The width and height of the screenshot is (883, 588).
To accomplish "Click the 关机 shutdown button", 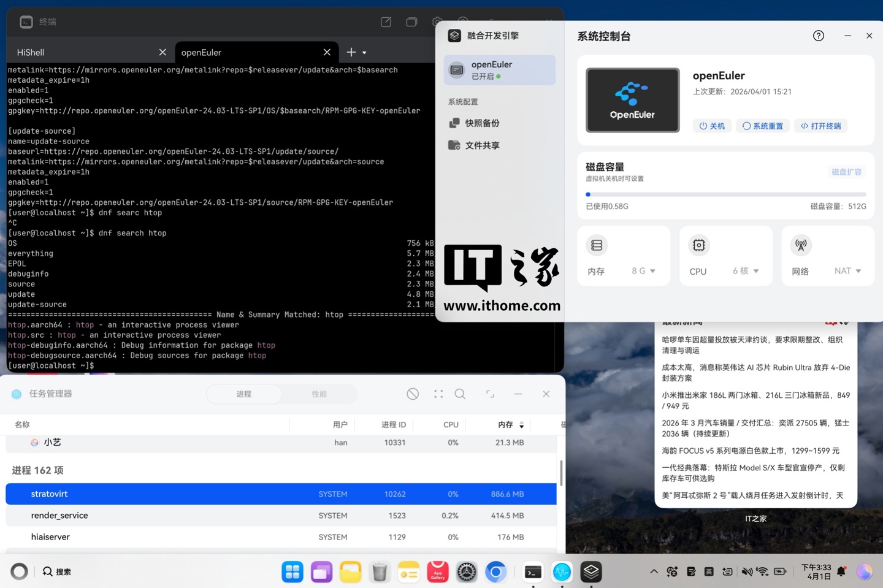I will (x=712, y=126).
